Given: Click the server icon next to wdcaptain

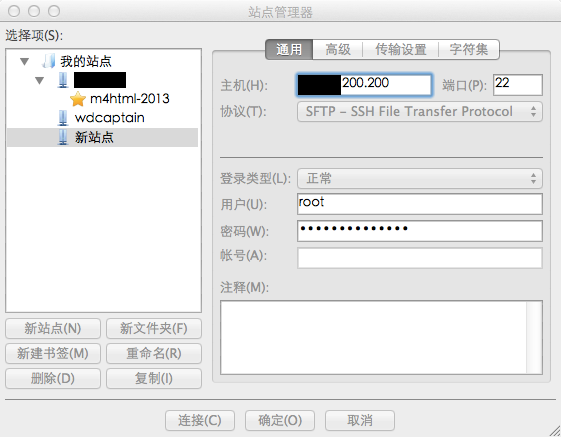Looking at the screenshot, I should coord(63,118).
